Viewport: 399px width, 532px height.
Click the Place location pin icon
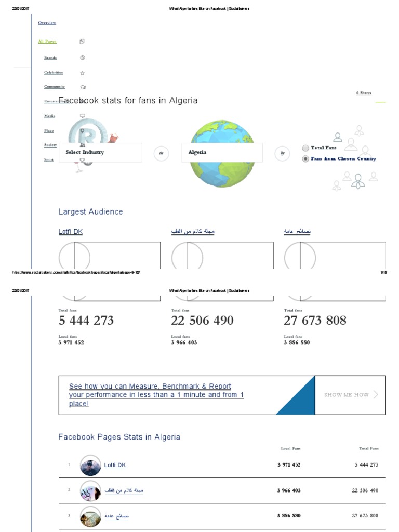[x=82, y=130]
